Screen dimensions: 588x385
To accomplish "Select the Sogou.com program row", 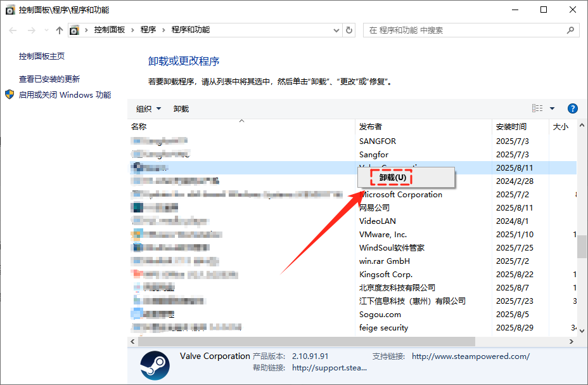I will tap(352, 315).
